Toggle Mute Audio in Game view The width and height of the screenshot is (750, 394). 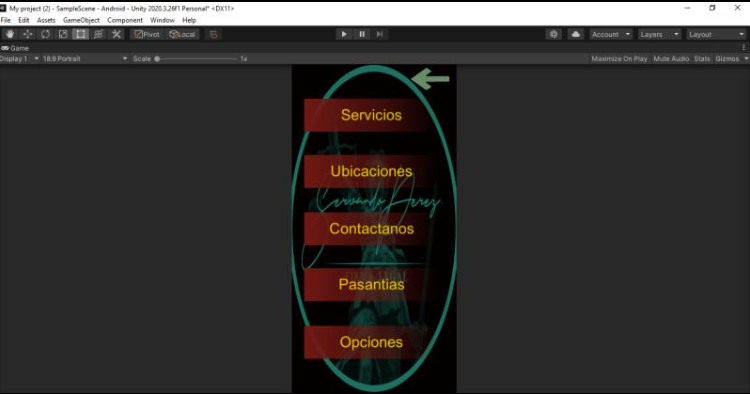point(671,58)
